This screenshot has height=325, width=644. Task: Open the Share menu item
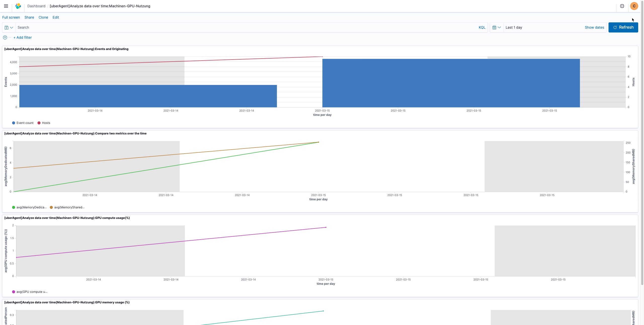(29, 17)
